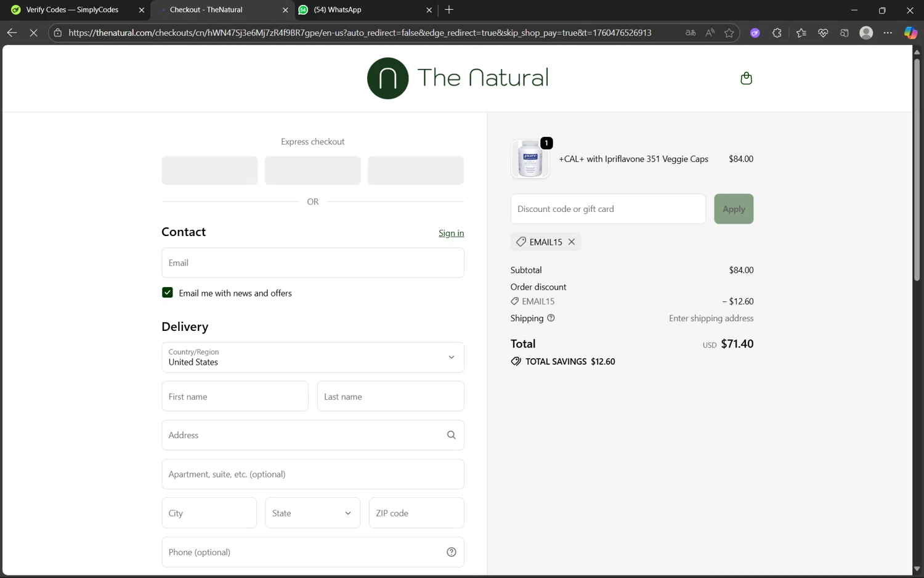Open the Favorites list icon

tap(801, 33)
